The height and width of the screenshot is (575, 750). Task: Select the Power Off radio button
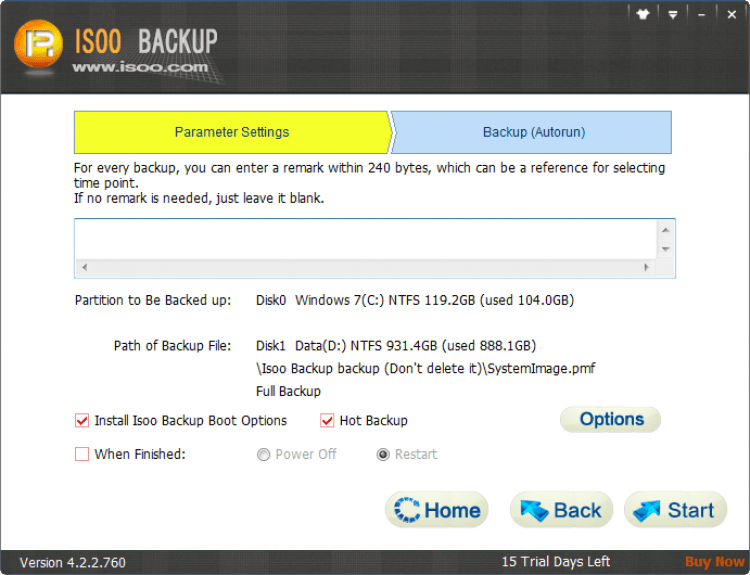click(x=263, y=454)
